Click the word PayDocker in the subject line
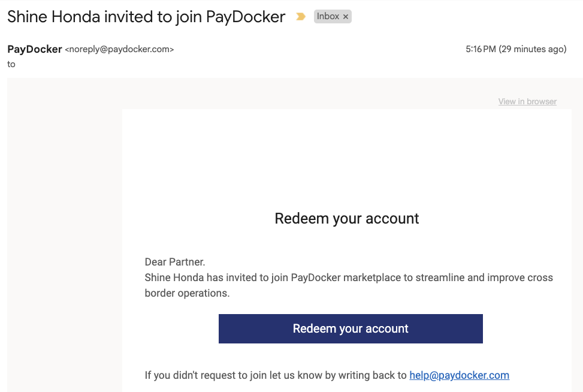 [x=246, y=17]
